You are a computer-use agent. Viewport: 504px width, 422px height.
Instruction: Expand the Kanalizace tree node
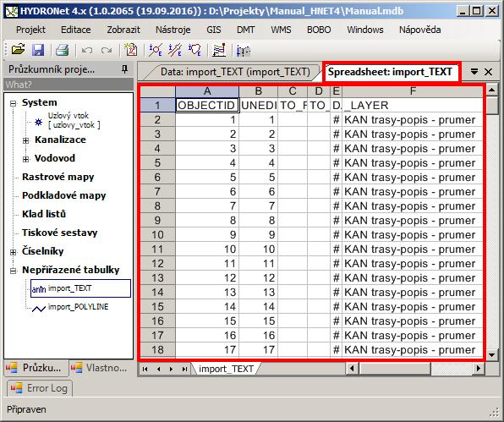click(x=26, y=140)
